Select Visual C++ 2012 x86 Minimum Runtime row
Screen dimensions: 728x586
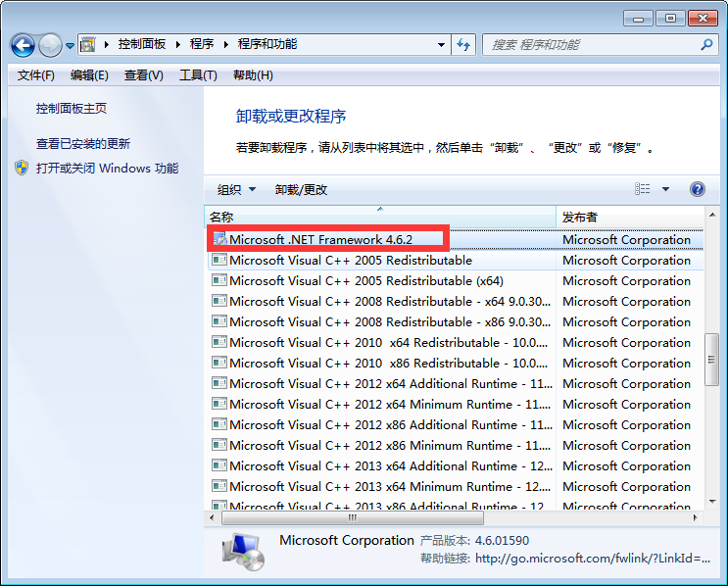click(x=455, y=445)
